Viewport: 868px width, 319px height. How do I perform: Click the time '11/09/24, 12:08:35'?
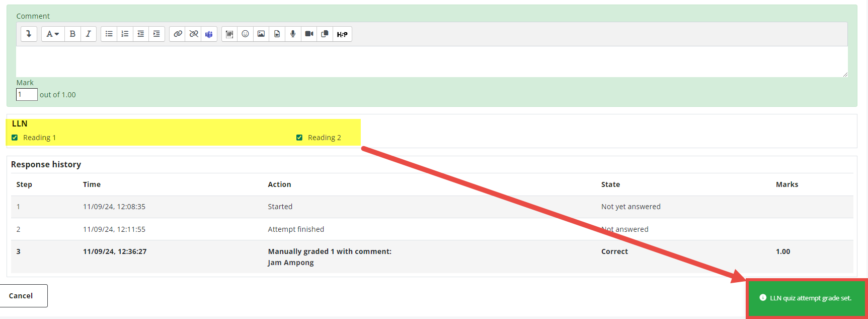114,207
